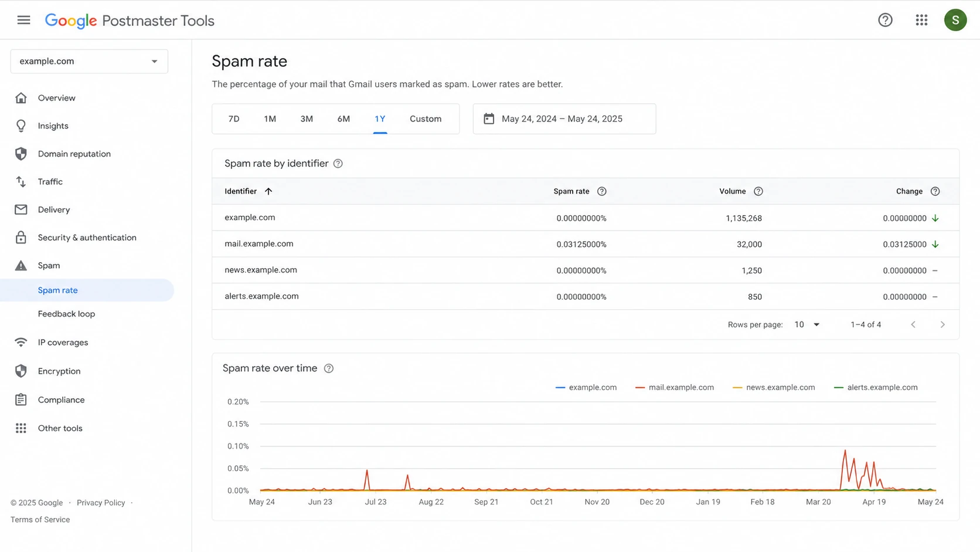Click the Security & authentication lock icon
Image resolution: width=980 pixels, height=552 pixels.
pos(21,238)
